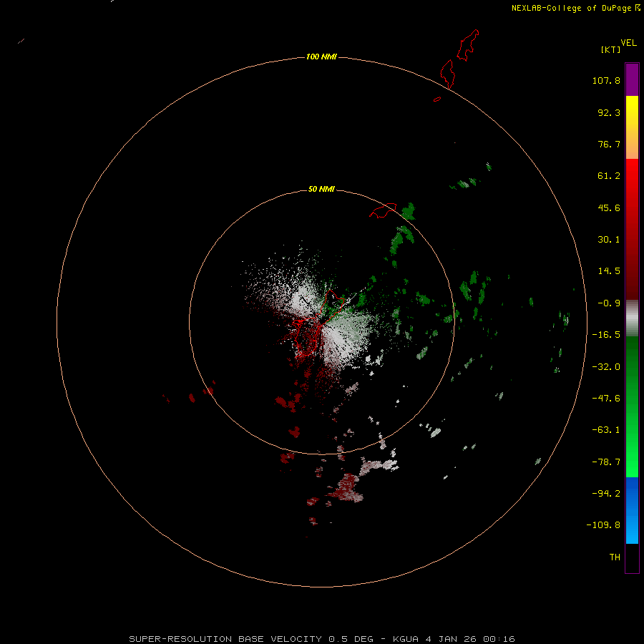
Task: Click the 45.6 legend value
Action: coord(609,208)
